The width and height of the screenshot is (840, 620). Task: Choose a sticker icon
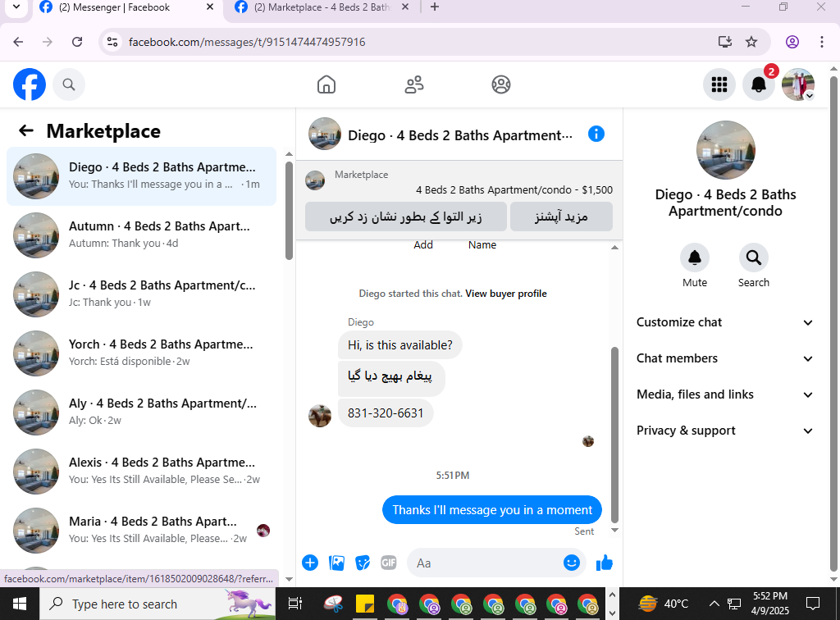tap(363, 563)
